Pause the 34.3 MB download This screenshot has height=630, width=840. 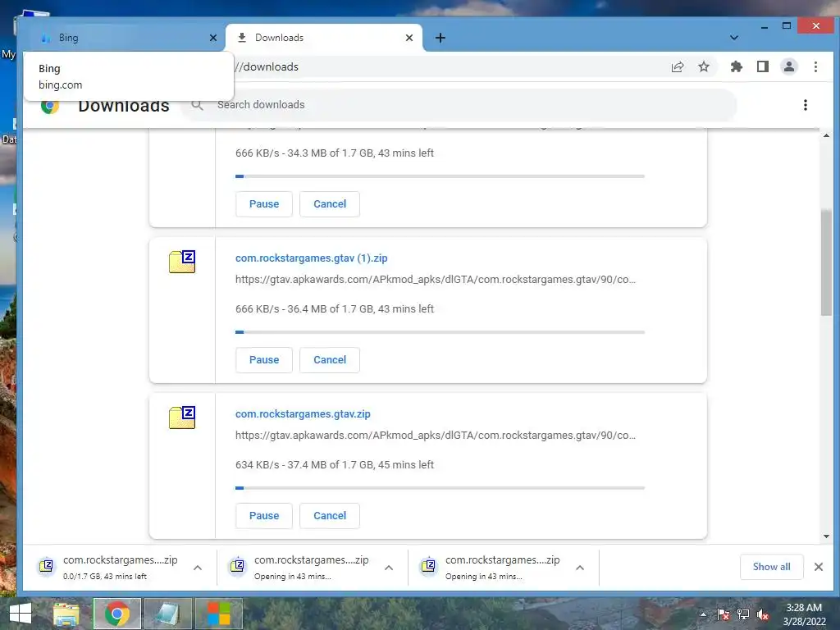tap(264, 204)
